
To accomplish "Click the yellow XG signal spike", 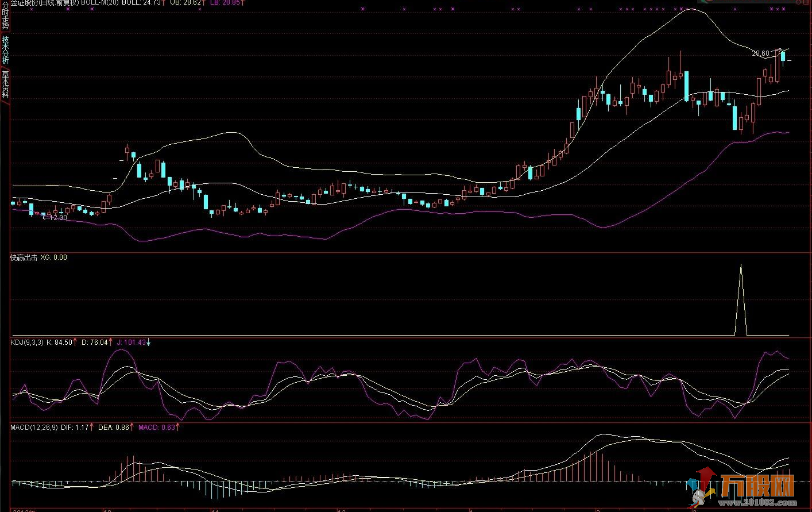I will (x=741, y=300).
